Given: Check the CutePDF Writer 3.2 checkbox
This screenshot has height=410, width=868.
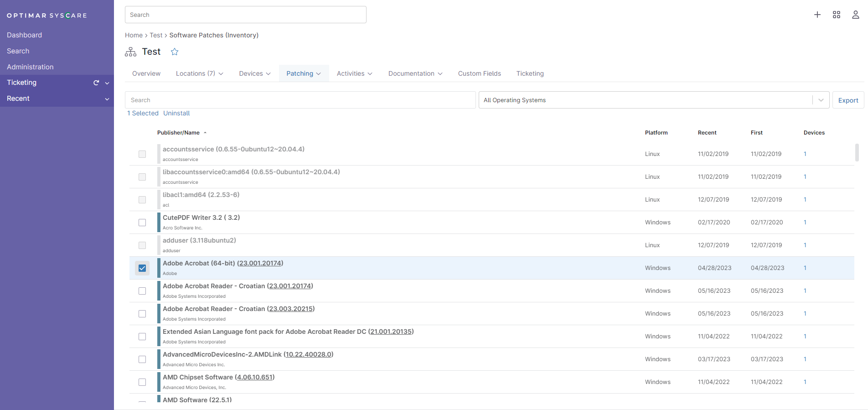Looking at the screenshot, I should [142, 223].
